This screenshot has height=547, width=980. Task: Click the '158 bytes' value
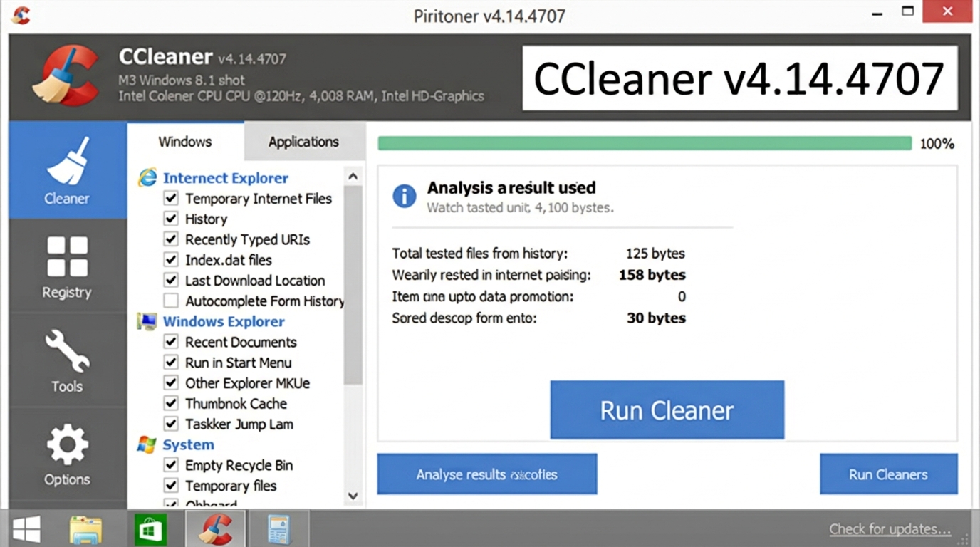tap(652, 275)
